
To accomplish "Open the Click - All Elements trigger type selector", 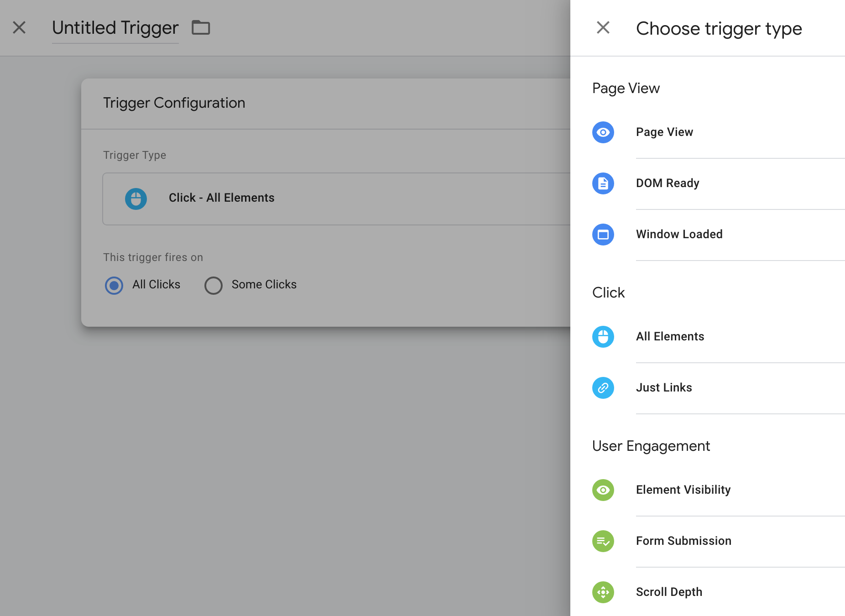I will coord(337,199).
